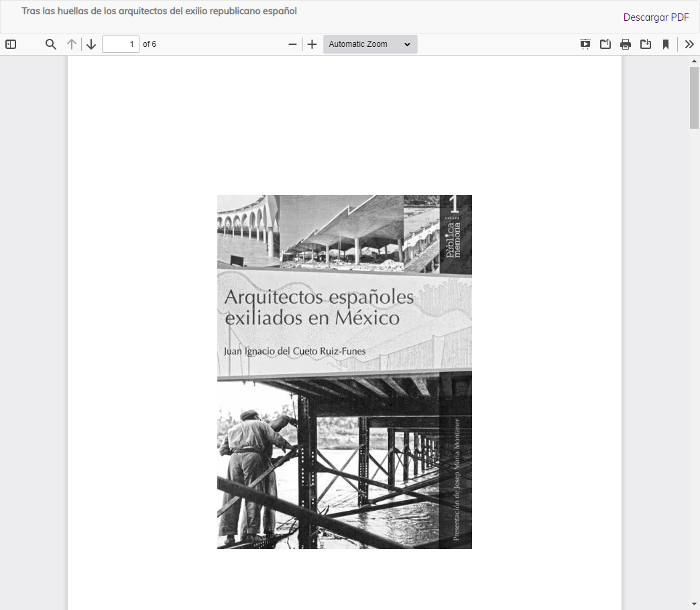Screen dimensions: 700x610
Task: Click the book cover image
Action: (x=345, y=372)
